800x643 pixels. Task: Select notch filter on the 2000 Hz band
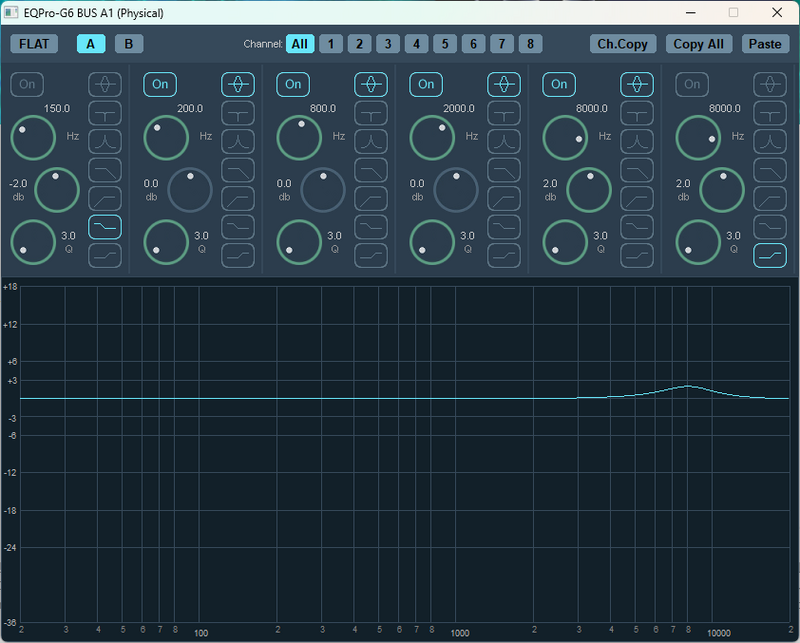[x=504, y=113]
